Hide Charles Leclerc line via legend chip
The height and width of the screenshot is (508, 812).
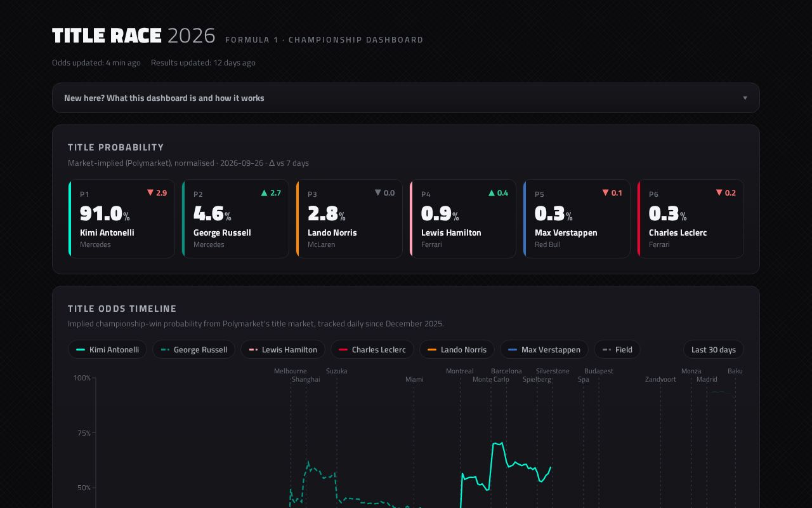pyautogui.click(x=372, y=350)
